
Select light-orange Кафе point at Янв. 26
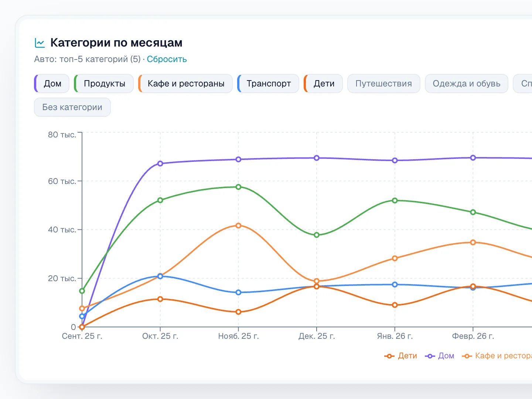395,258
